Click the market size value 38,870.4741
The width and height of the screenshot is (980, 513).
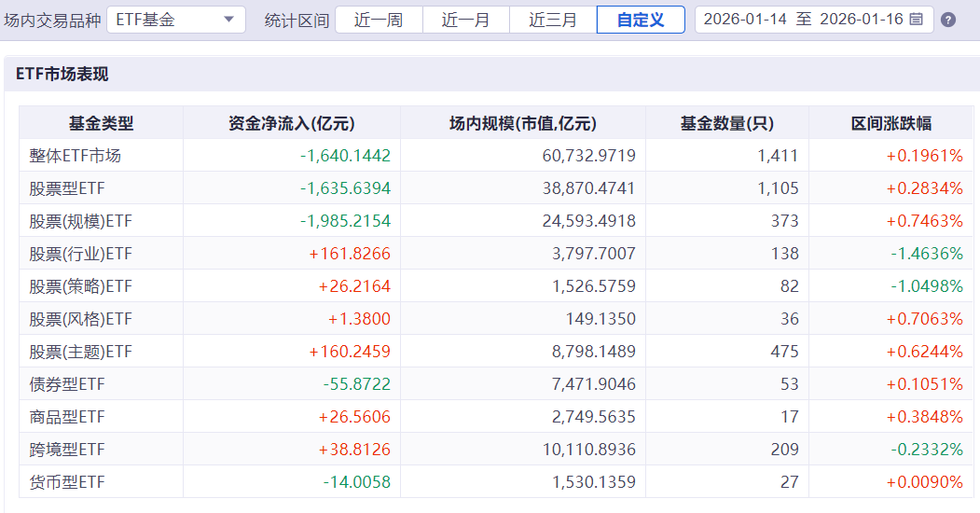tap(588, 188)
